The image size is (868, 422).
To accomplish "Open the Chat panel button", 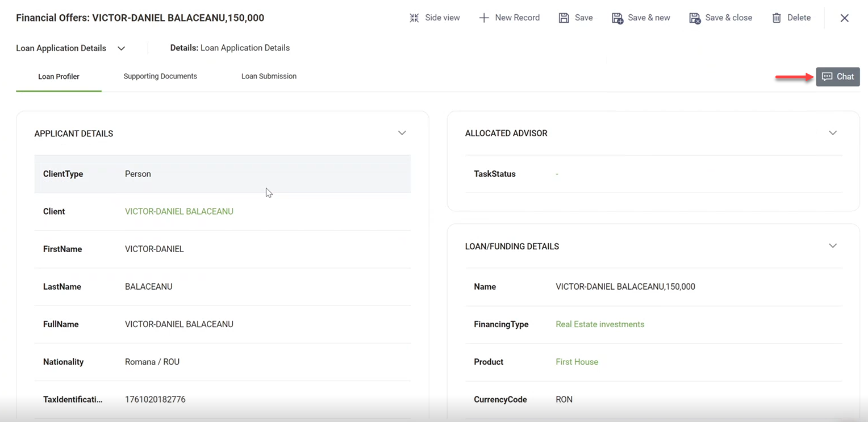I will (838, 77).
